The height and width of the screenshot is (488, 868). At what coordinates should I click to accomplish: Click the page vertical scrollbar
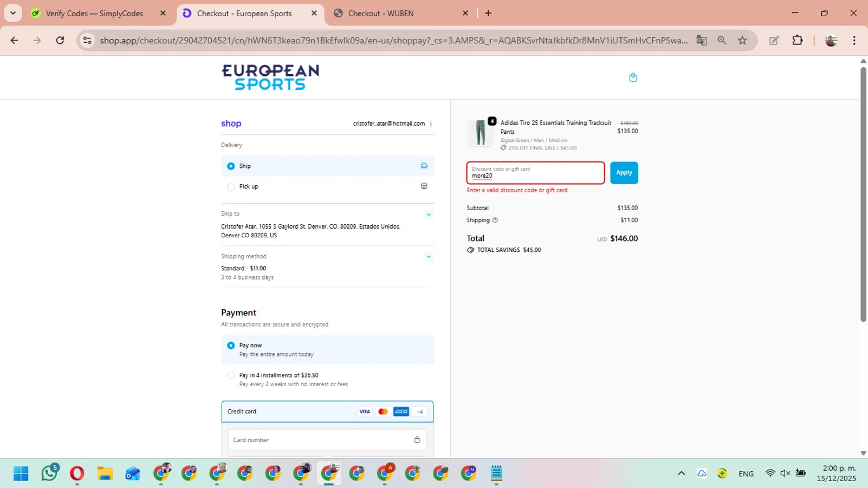click(863, 195)
